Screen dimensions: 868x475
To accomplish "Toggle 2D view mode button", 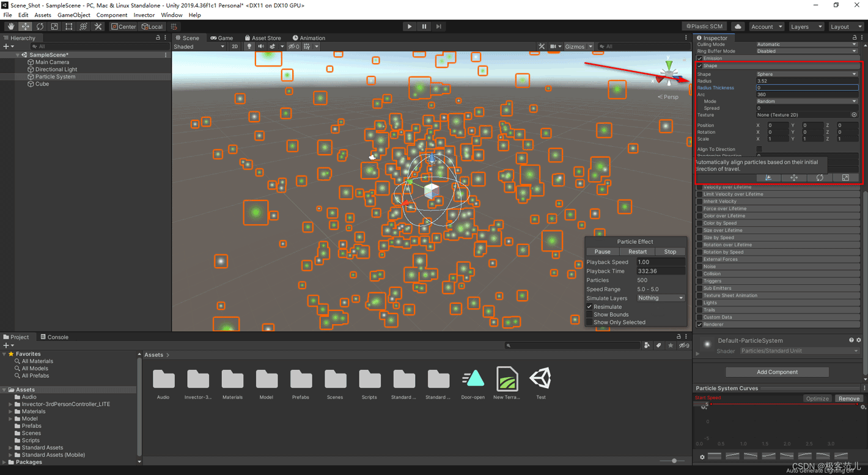I will coord(235,46).
